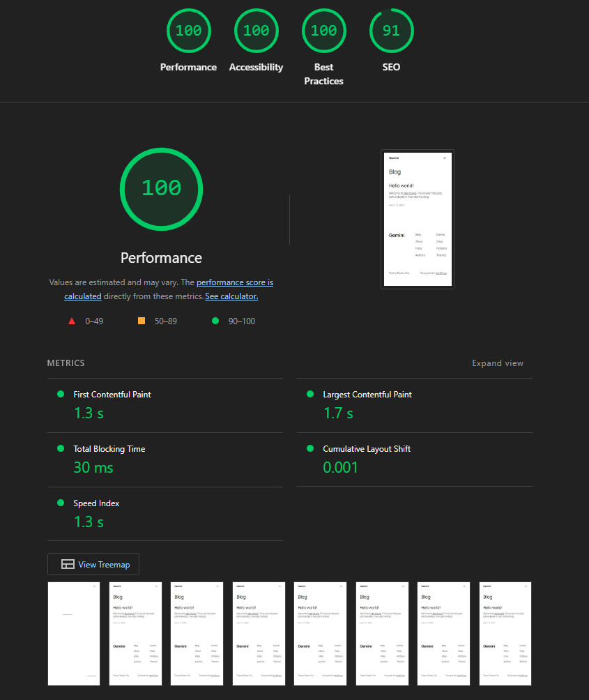
Task: Click the large Performance gauge showing 100
Action: click(x=161, y=188)
